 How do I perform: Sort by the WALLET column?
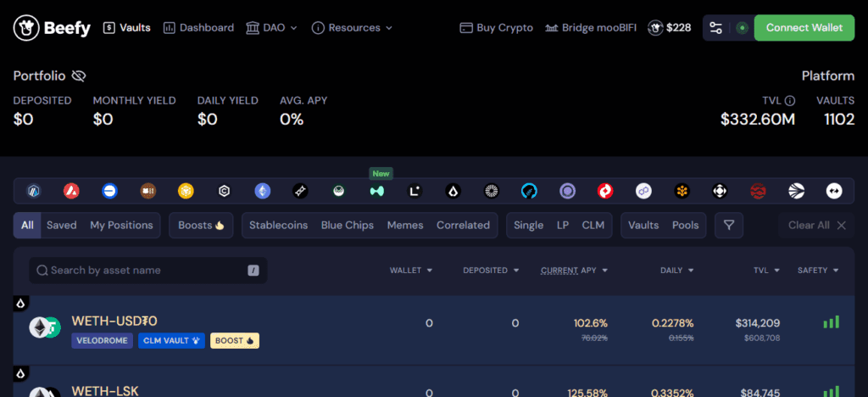tap(411, 271)
